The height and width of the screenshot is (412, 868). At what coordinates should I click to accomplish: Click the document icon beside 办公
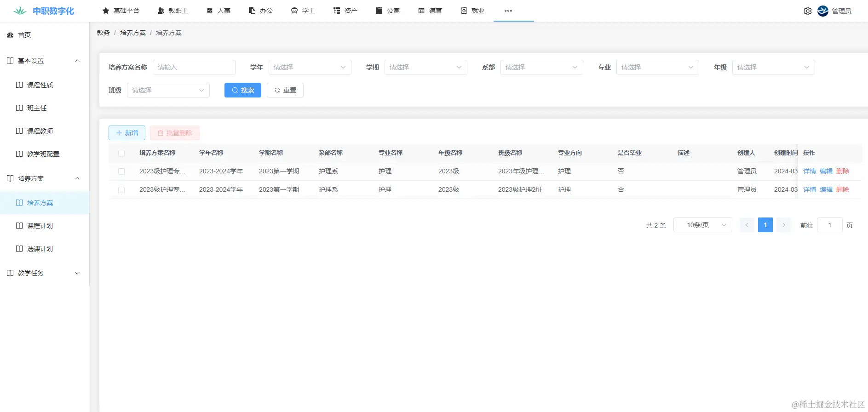pyautogui.click(x=252, y=11)
